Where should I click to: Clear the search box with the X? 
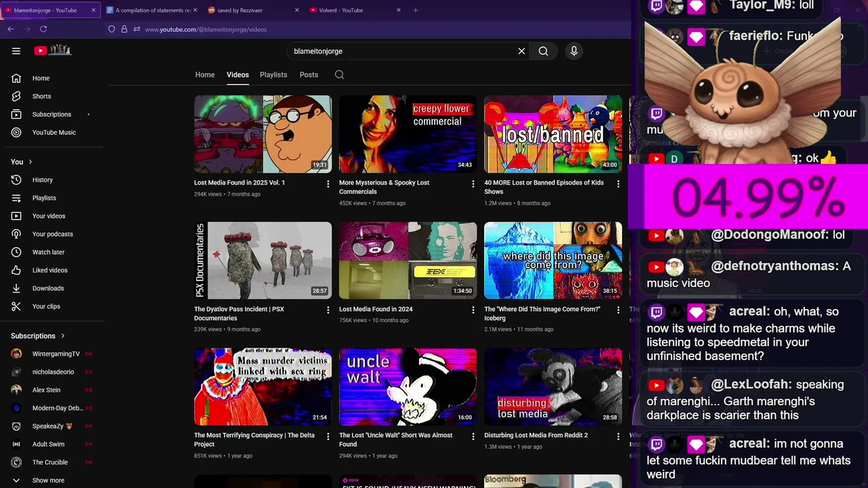click(521, 51)
